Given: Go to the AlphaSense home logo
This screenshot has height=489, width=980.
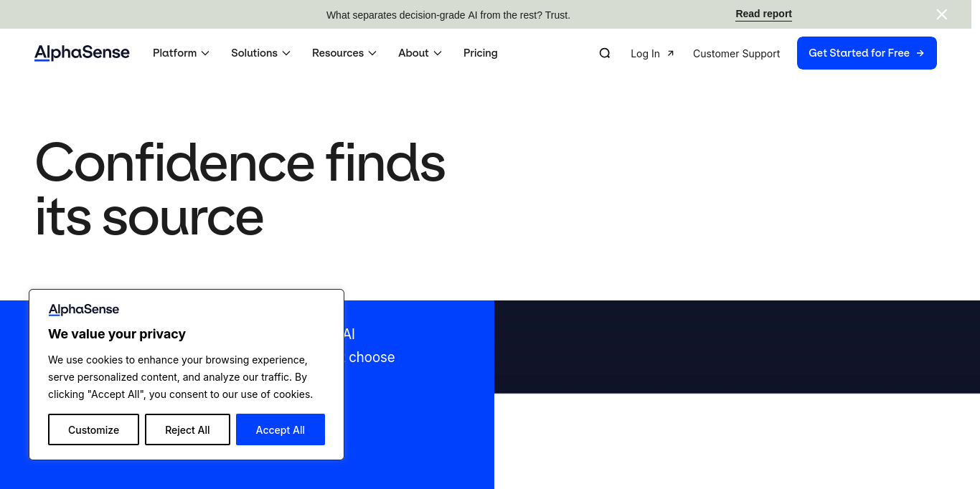Looking at the screenshot, I should click(82, 53).
